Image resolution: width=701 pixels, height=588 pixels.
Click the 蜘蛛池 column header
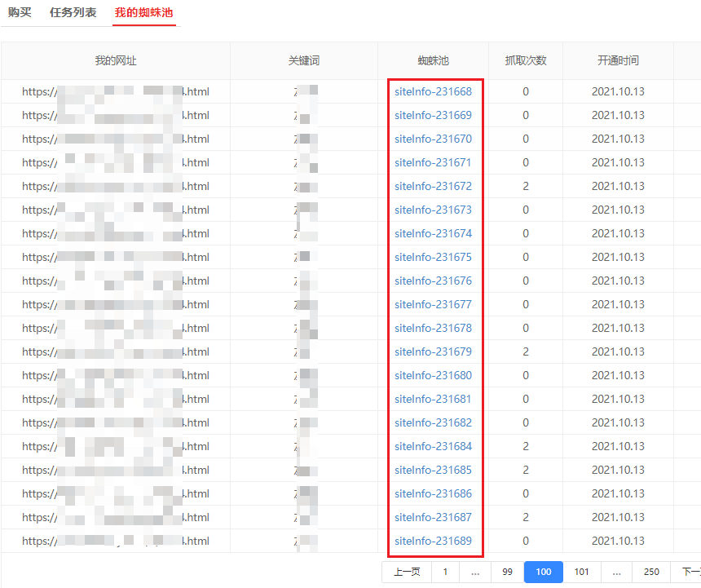pos(433,61)
